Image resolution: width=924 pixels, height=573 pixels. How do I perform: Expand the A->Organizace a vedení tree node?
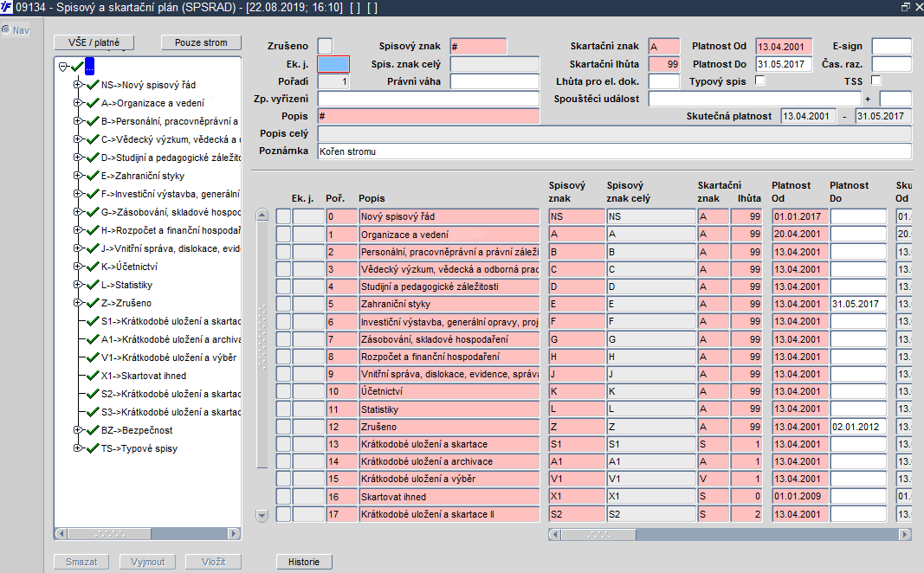78,103
